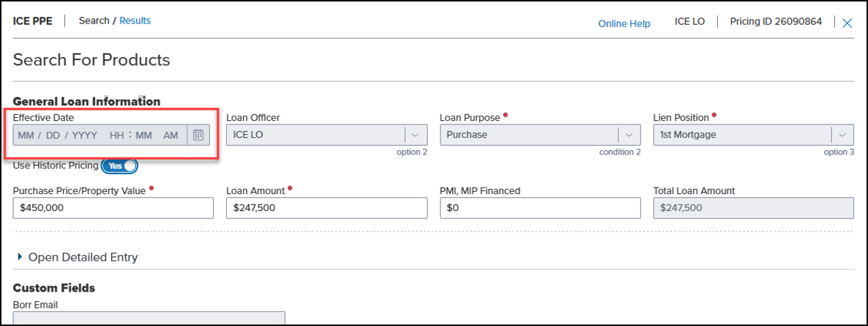Toggle the Use Historic Pricing switch
868x326 pixels.
click(x=119, y=166)
